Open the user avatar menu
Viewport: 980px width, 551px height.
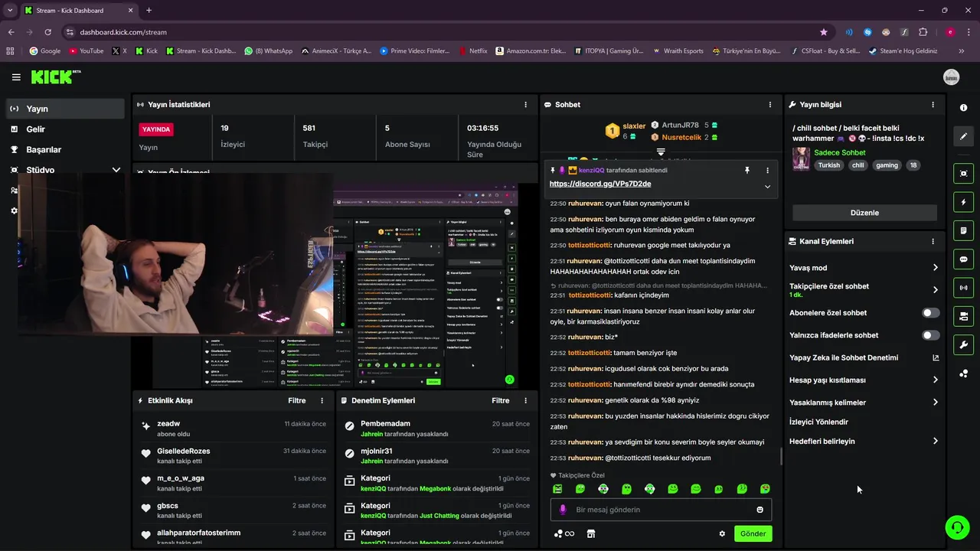coord(951,77)
